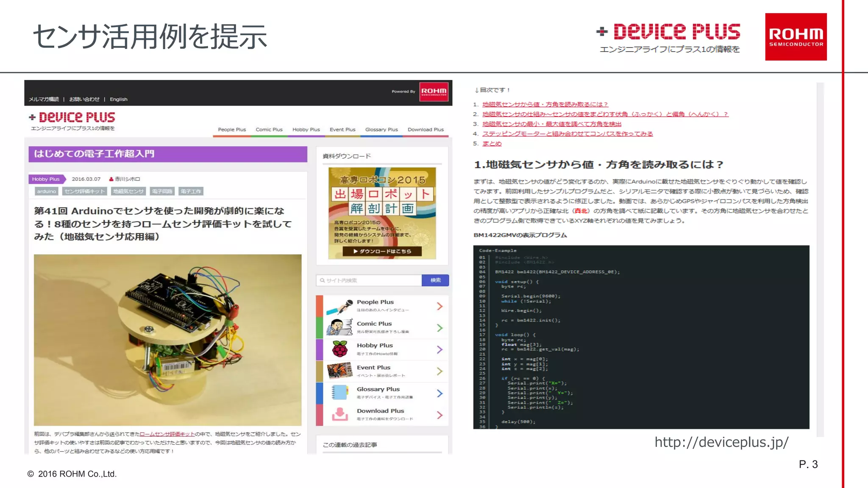
Task: Click the Comic Plus cartoon icon
Action: [339, 328]
